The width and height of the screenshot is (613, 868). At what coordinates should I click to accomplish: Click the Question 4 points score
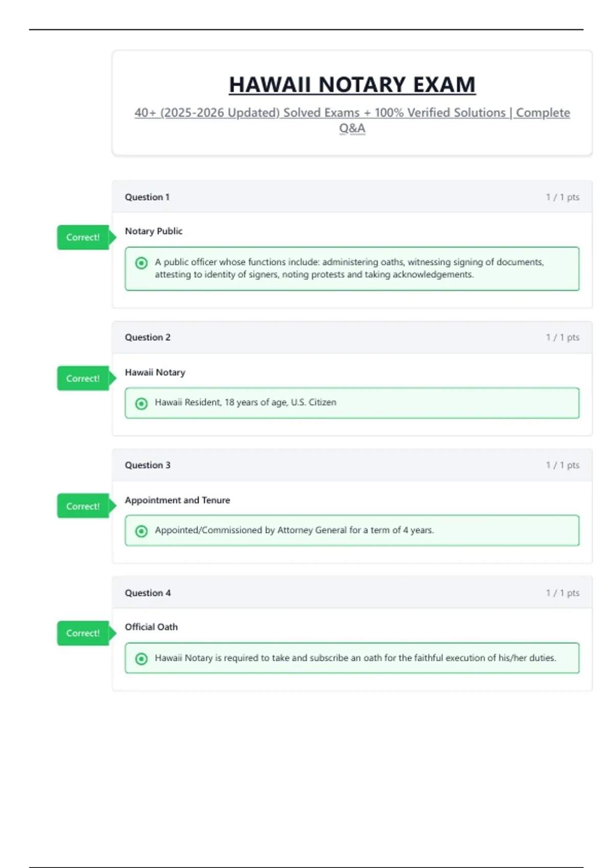coord(562,593)
